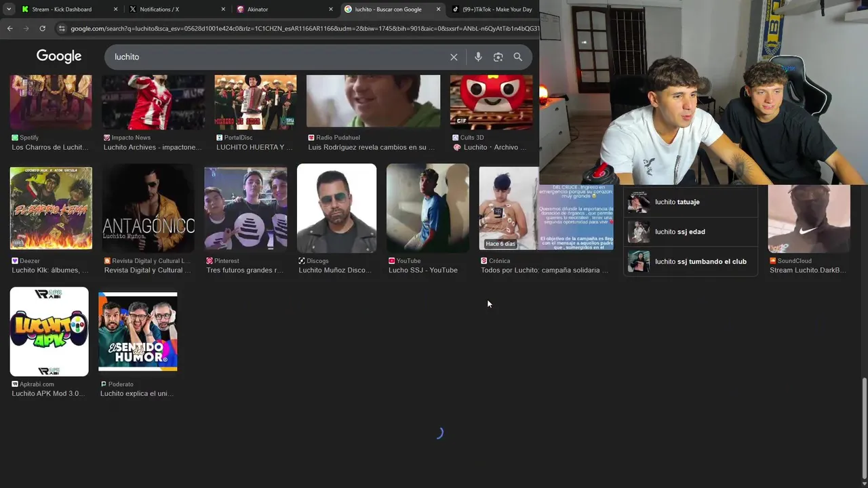Click the Google logo
This screenshot has width=868, height=488.
click(59, 56)
